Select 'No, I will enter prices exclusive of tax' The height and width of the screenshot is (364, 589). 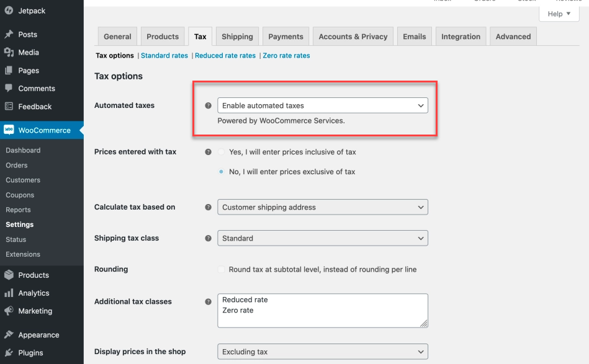click(221, 172)
